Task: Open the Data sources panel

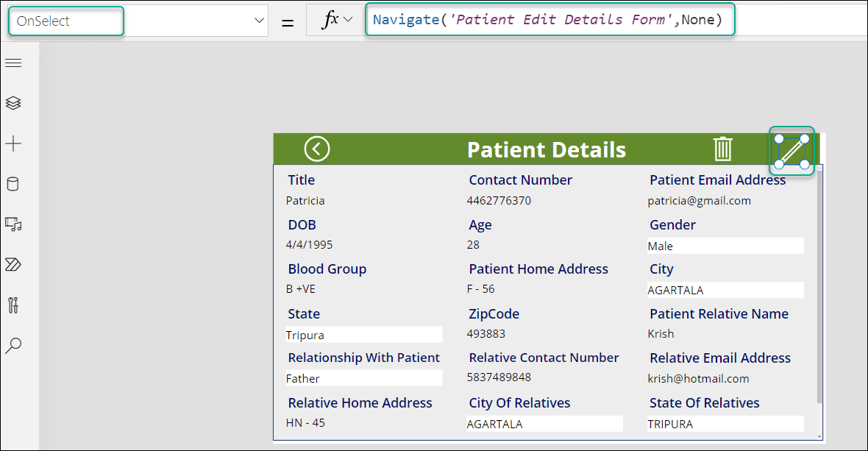Action: click(x=13, y=184)
